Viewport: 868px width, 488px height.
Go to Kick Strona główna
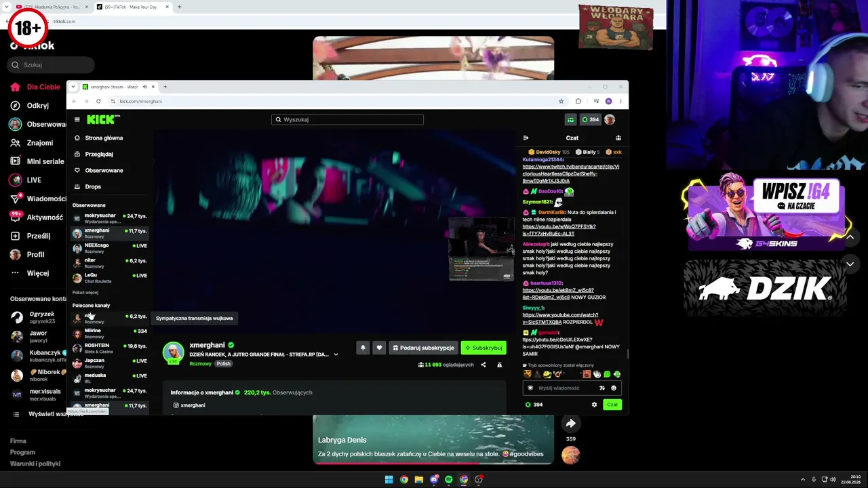pos(104,138)
